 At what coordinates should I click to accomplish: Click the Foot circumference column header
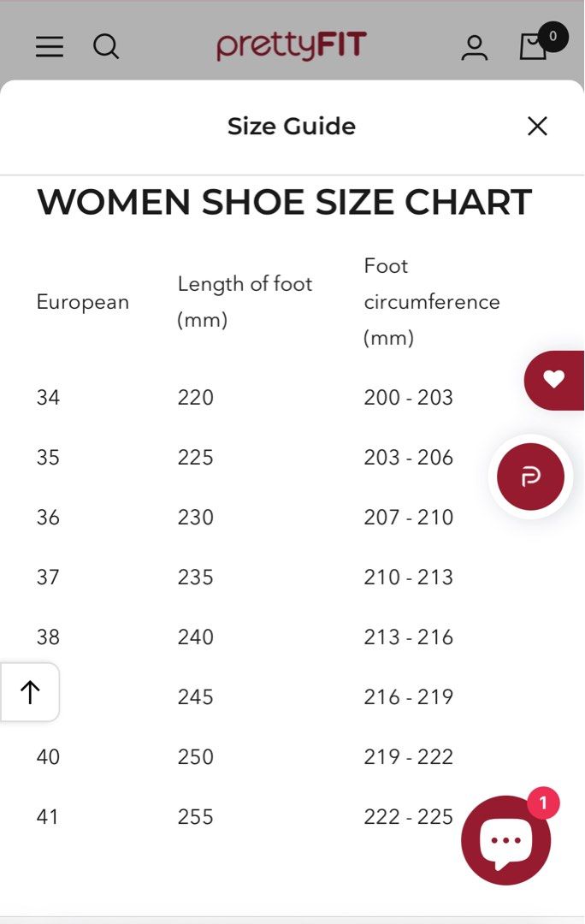tap(431, 302)
